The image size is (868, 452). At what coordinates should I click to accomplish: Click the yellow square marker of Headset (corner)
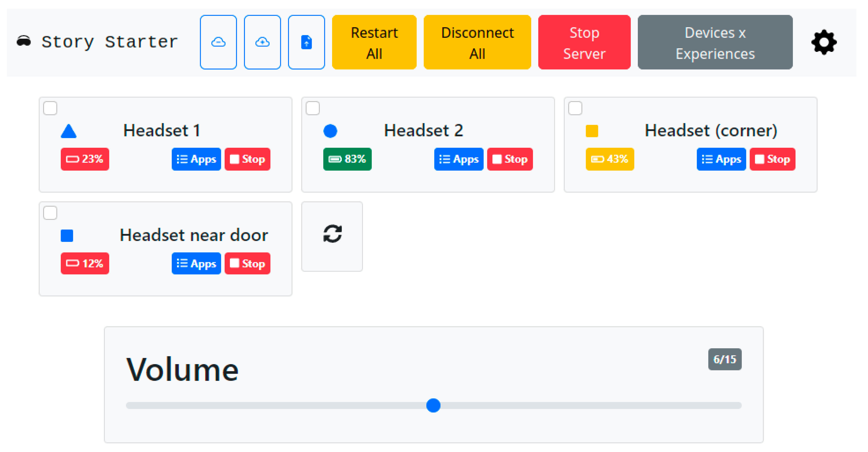coord(592,131)
